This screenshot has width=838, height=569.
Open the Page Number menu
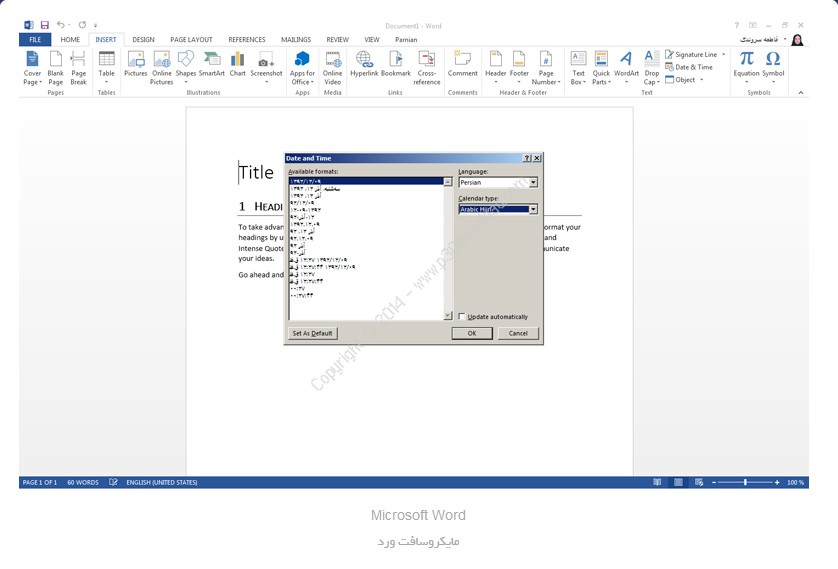(x=546, y=68)
